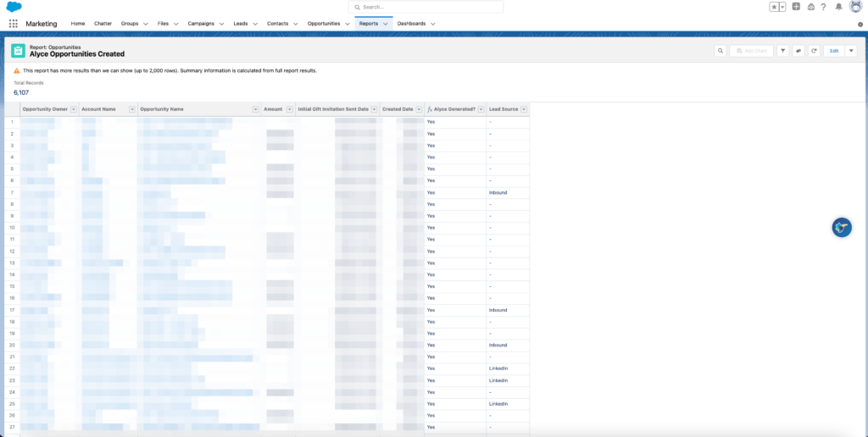Viewport: 868px width, 437px height.
Task: Open the Favorites list dropdown arrow
Action: click(782, 7)
